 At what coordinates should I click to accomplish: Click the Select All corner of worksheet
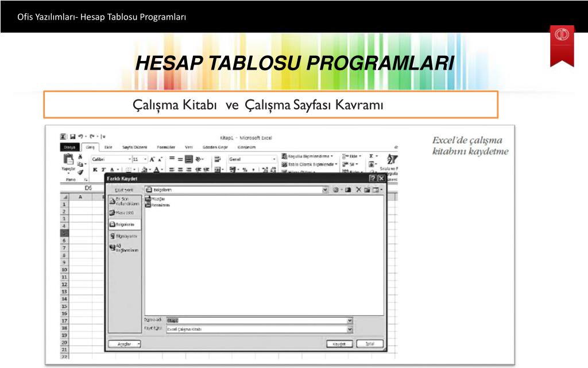(x=64, y=197)
